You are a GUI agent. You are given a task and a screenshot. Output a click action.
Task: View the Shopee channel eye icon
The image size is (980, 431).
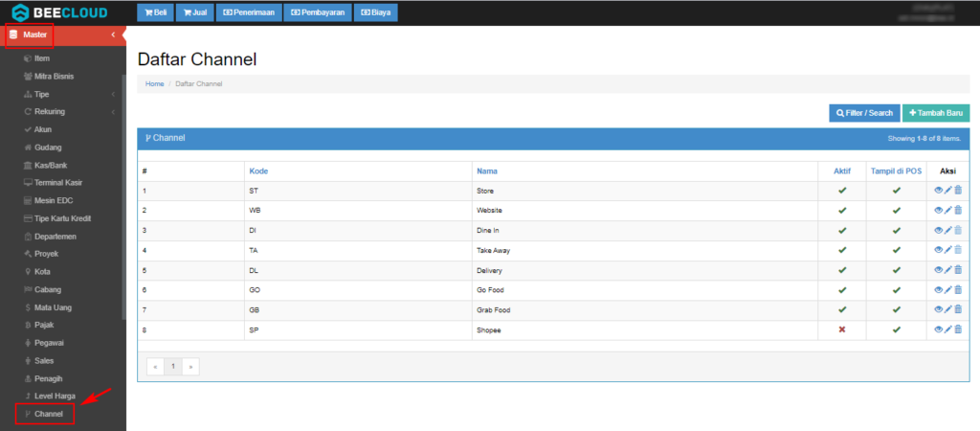pos(938,329)
